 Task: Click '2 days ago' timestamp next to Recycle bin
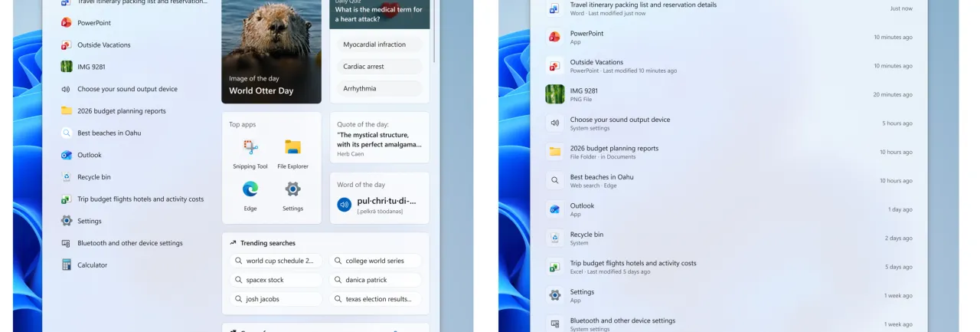point(899,238)
